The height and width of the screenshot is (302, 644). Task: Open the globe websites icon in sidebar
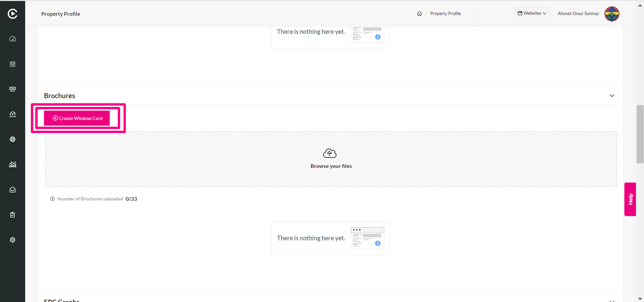[x=12, y=139]
